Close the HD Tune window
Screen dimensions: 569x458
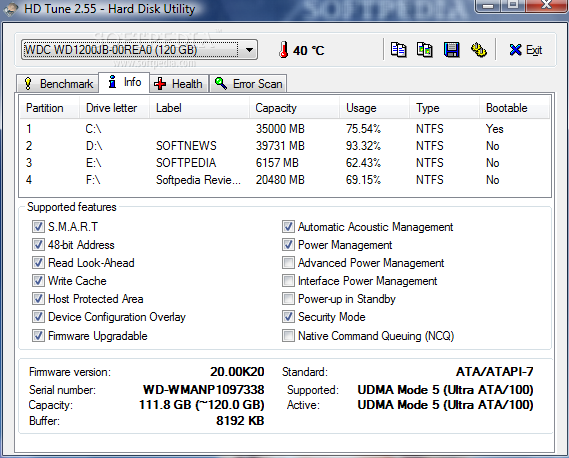[546, 5]
